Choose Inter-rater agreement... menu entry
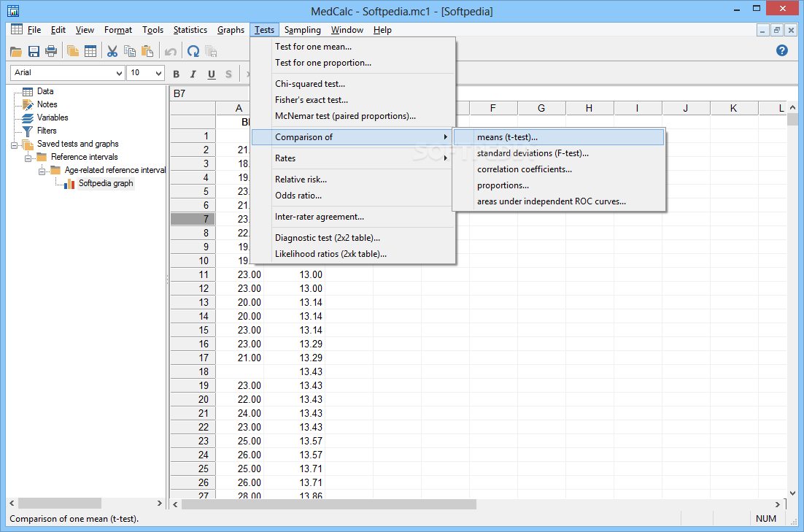 pyautogui.click(x=353, y=217)
